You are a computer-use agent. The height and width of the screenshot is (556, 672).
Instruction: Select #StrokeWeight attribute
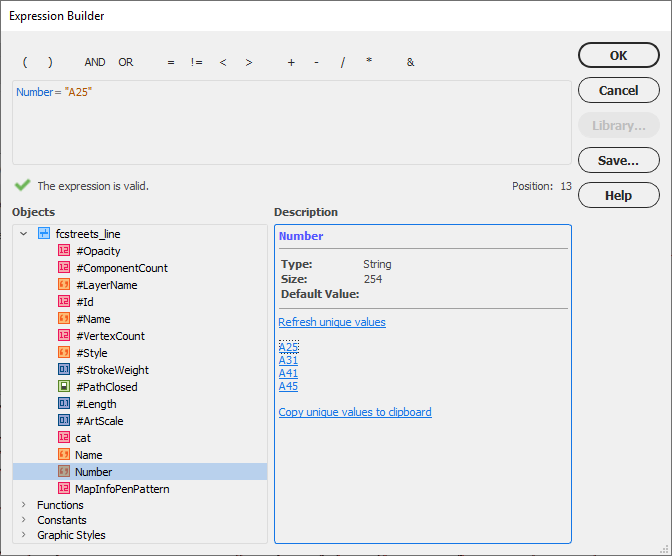click(x=112, y=370)
